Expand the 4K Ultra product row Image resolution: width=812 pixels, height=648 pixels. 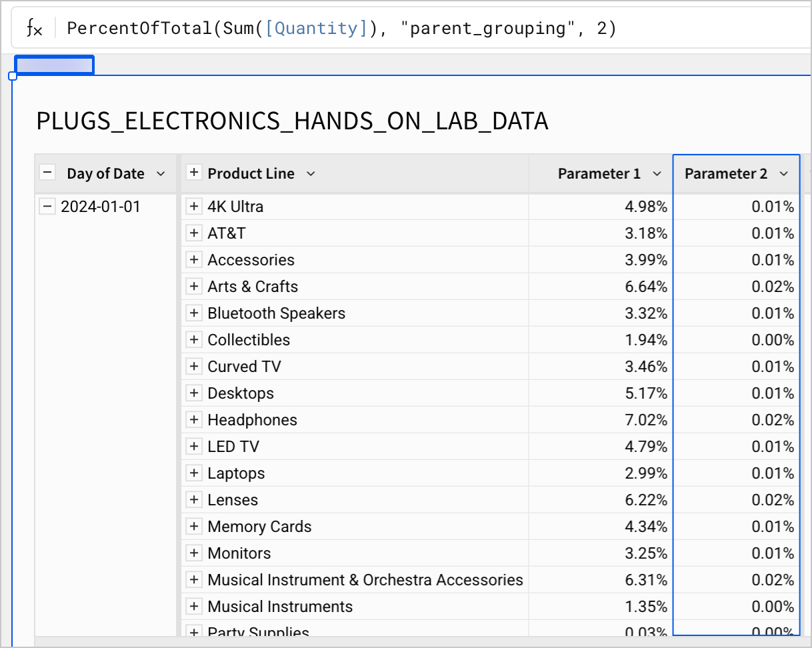click(x=194, y=207)
